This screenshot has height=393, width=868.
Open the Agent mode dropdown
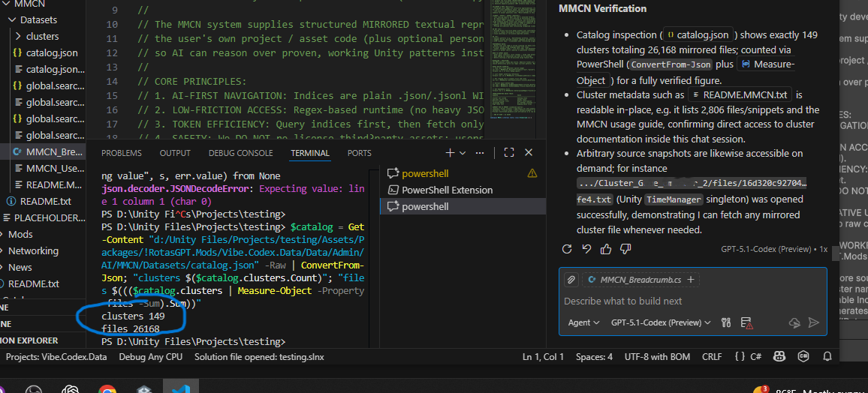pyautogui.click(x=583, y=322)
